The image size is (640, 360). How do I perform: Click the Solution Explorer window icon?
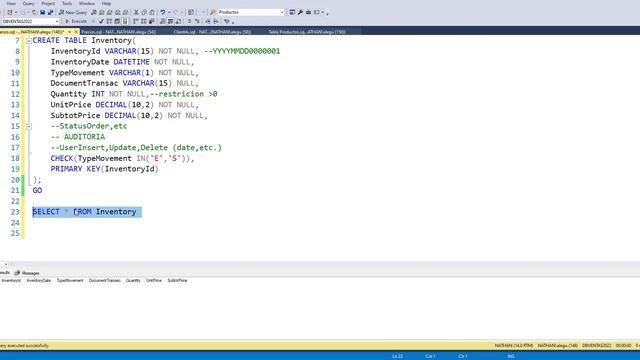tap(292, 12)
